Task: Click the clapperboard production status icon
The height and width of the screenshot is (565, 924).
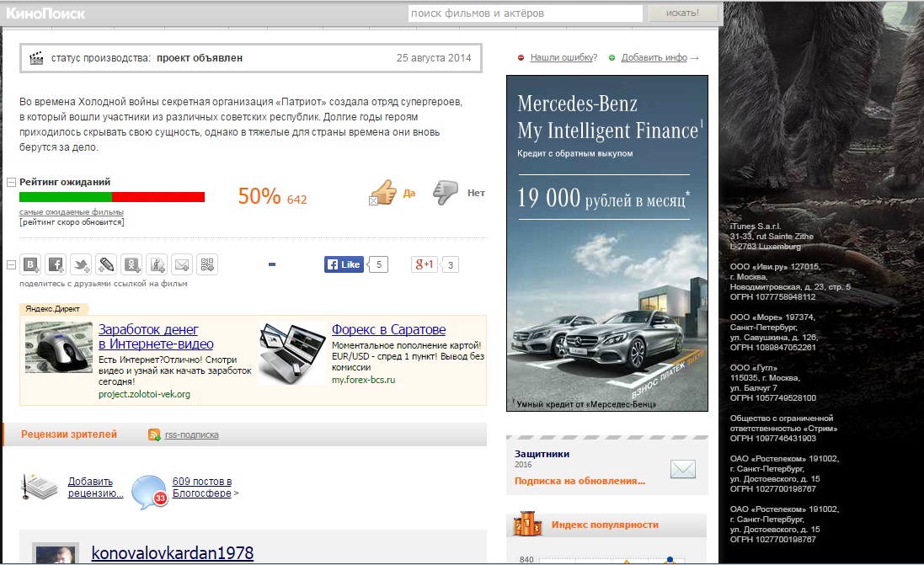Action: [36, 58]
